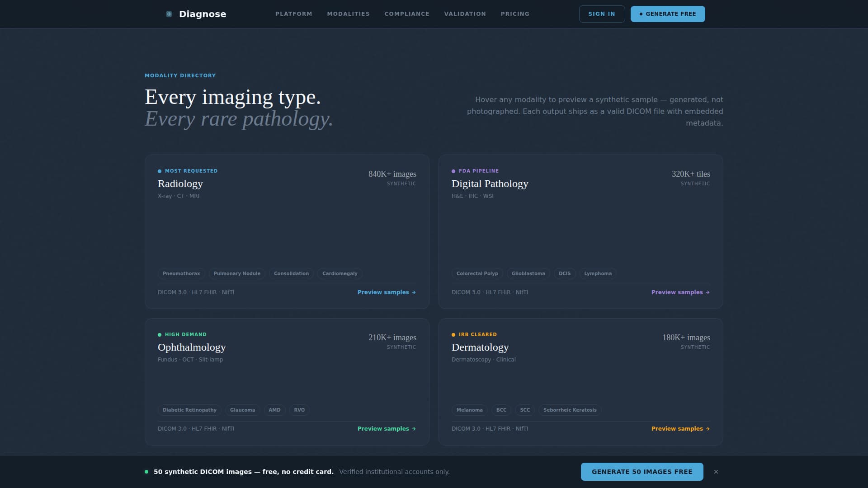Click the Diagnose logo icon
The width and height of the screenshot is (868, 488).
(x=169, y=14)
